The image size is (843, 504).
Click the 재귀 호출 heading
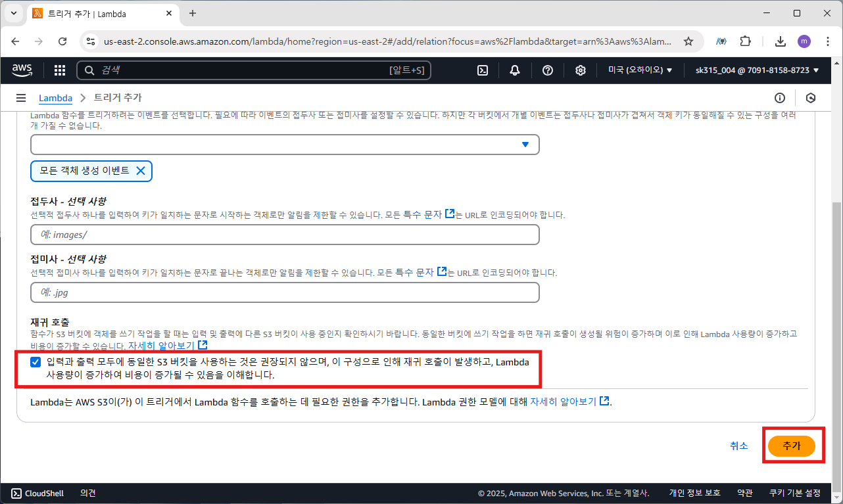(x=50, y=323)
